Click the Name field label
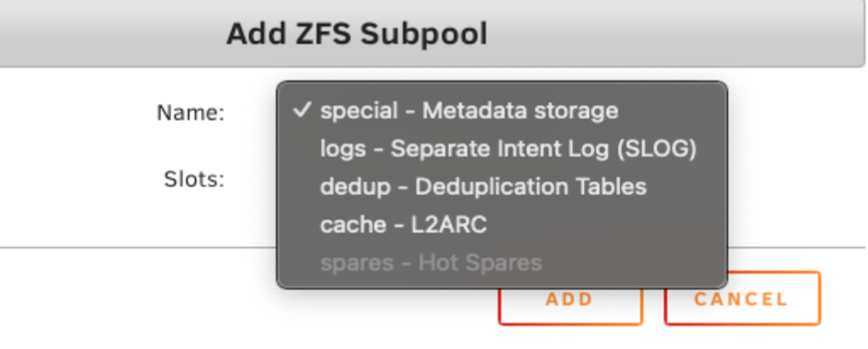 pos(190,112)
